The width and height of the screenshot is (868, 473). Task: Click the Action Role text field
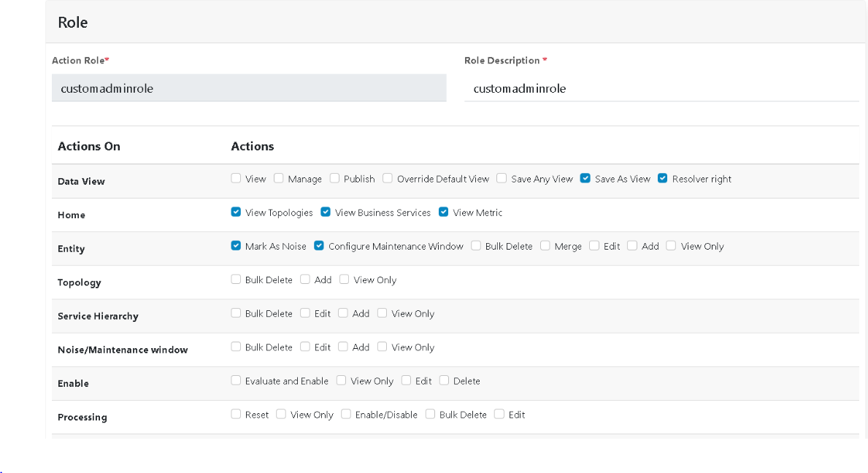[249, 88]
